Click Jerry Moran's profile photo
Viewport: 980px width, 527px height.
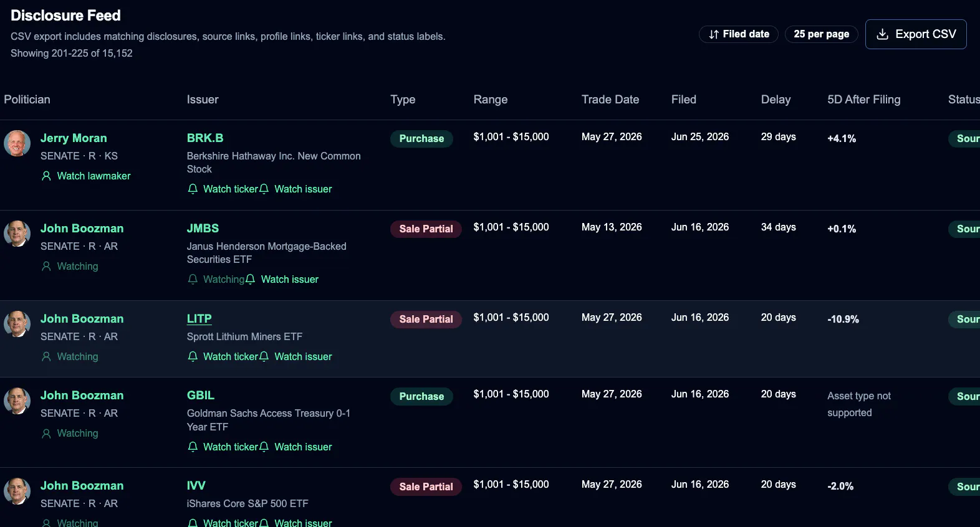(17, 143)
